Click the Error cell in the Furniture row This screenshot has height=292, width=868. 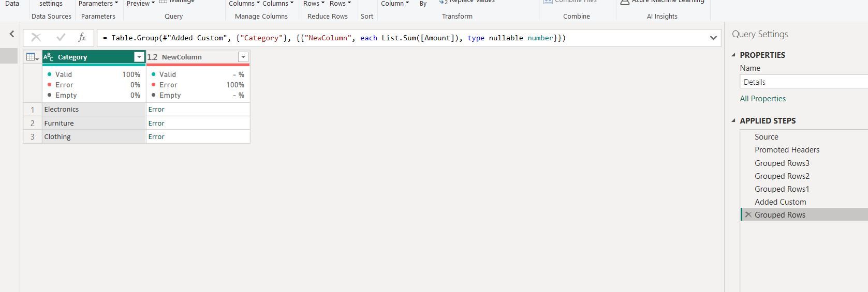(198, 123)
